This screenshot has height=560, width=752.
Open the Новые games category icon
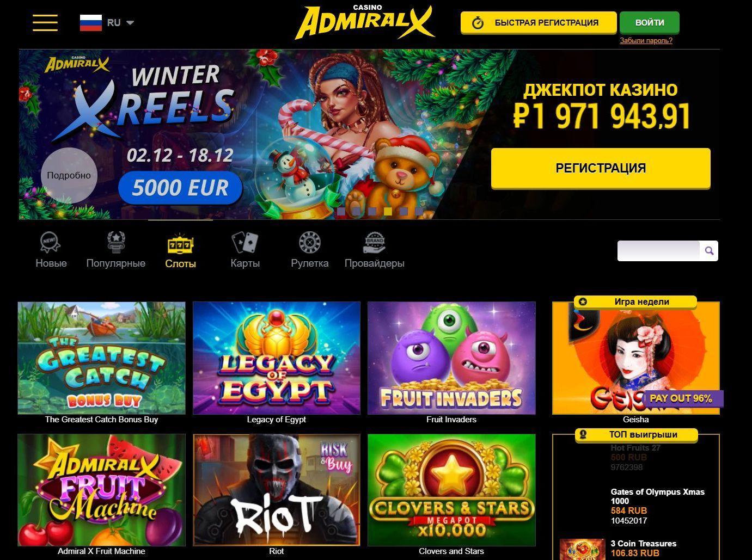pyautogui.click(x=51, y=243)
